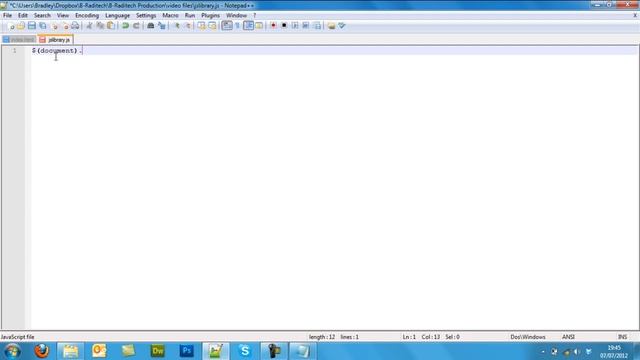Open the Language menu
The height and width of the screenshot is (360, 640).
pyautogui.click(x=118, y=16)
